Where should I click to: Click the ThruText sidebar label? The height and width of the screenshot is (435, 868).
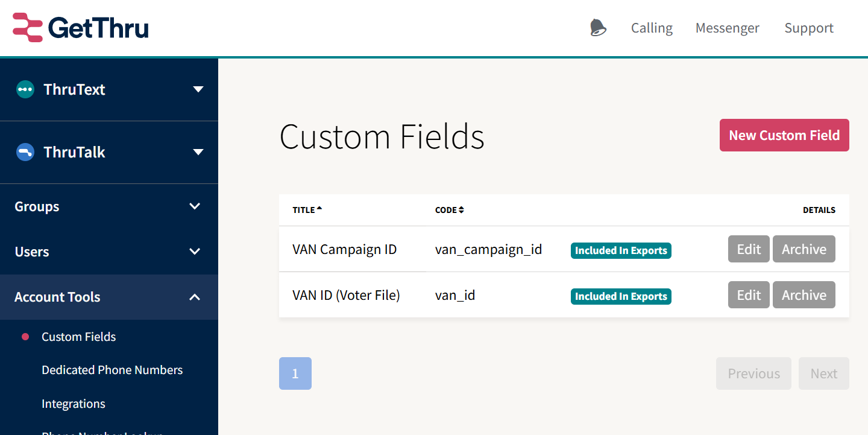(x=74, y=89)
